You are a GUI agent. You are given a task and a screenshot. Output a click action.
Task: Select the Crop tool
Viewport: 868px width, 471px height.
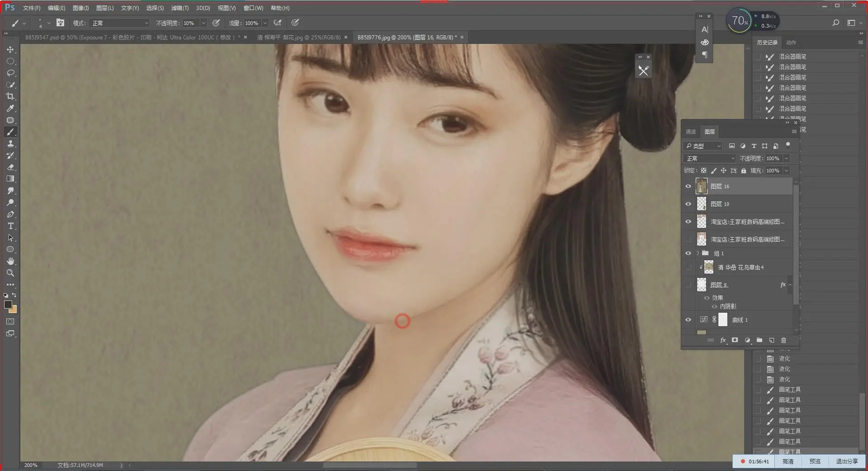pyautogui.click(x=10, y=96)
